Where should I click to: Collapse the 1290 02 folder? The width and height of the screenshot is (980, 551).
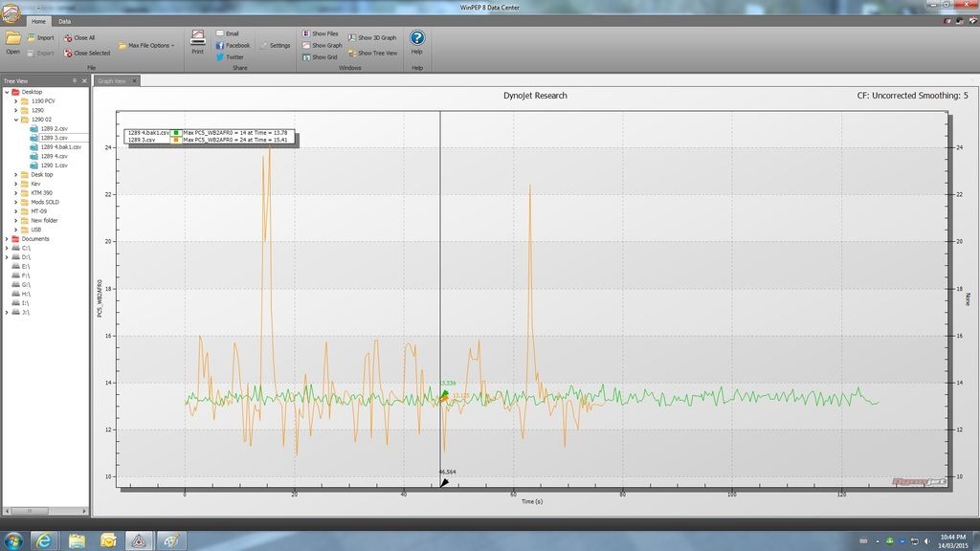[x=16, y=120]
